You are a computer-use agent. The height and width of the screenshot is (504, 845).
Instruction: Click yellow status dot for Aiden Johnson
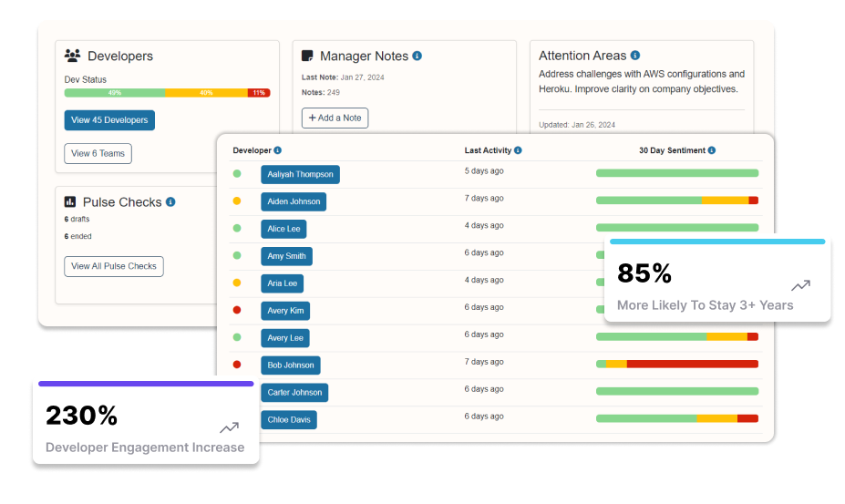[x=237, y=201]
